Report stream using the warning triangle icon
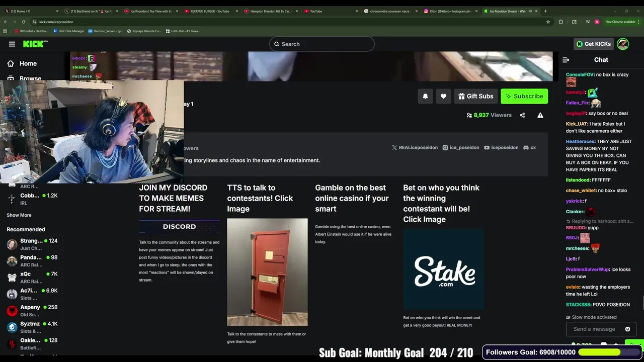The height and width of the screenshot is (362, 644). click(x=540, y=115)
